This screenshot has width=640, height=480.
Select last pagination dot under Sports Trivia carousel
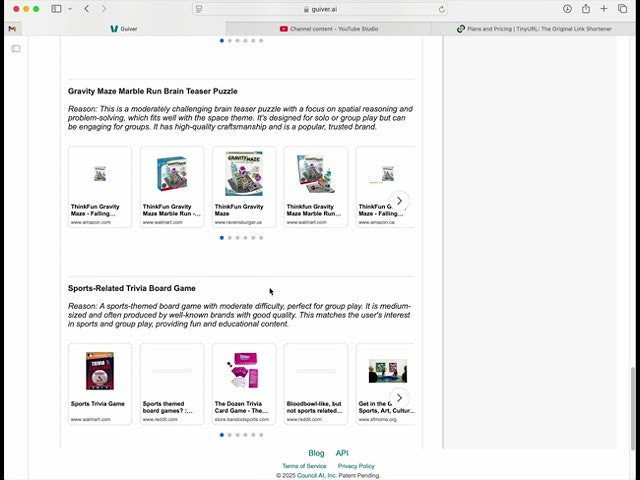(261, 435)
